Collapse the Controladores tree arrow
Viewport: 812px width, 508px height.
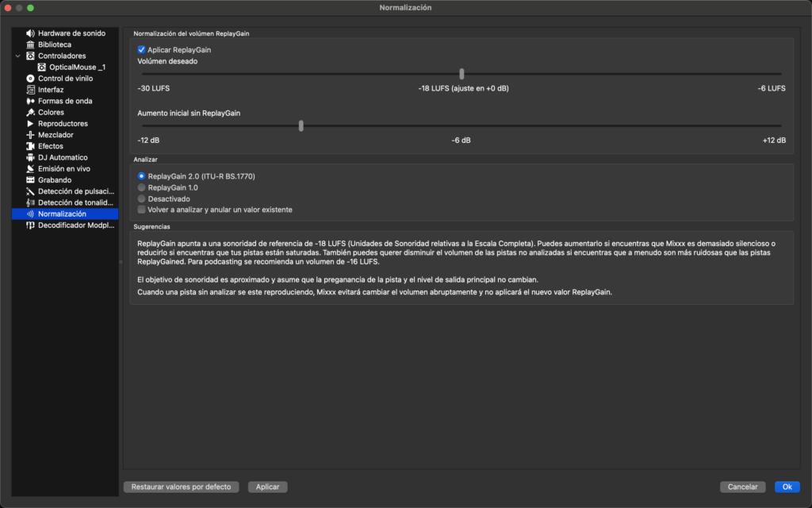point(18,56)
